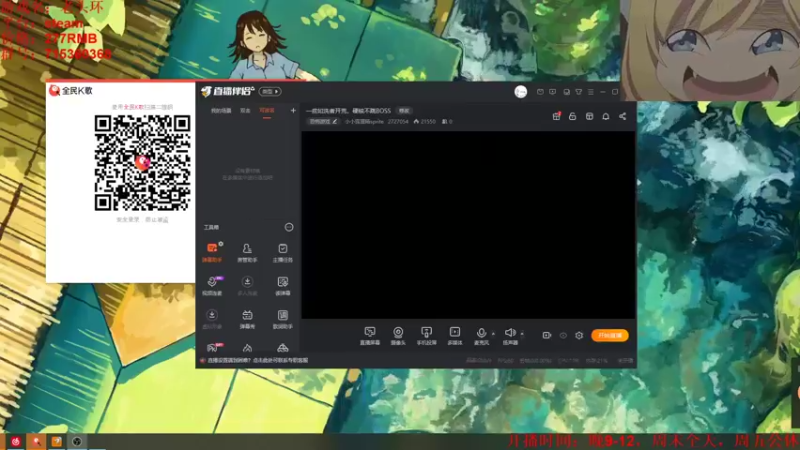Open the orange third taskbar icon
Viewport: 800px width, 450px height.
click(x=57, y=441)
